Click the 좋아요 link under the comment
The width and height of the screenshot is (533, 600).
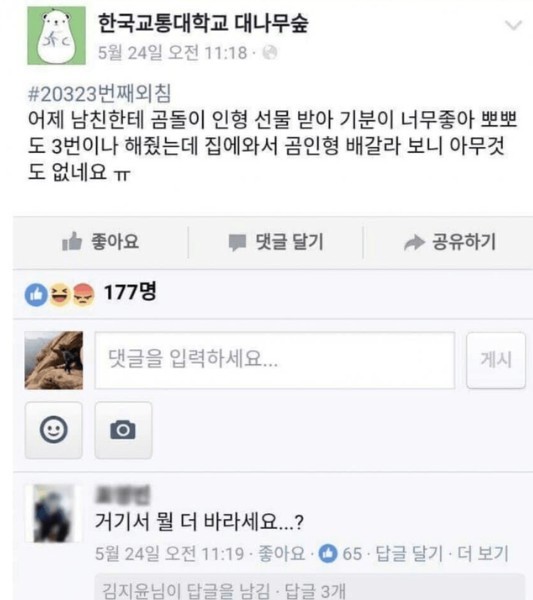pyautogui.click(x=282, y=553)
